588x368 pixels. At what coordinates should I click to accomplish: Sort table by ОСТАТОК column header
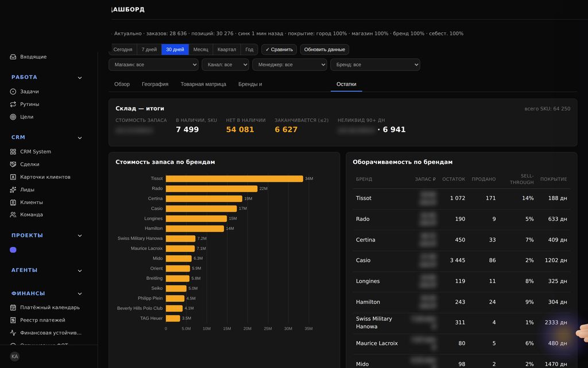point(454,179)
